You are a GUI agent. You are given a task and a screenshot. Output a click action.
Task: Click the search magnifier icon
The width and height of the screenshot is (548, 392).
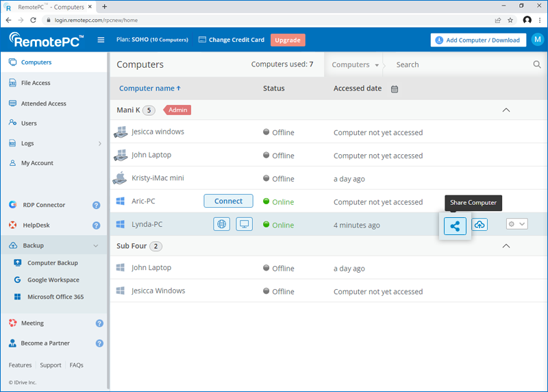537,64
